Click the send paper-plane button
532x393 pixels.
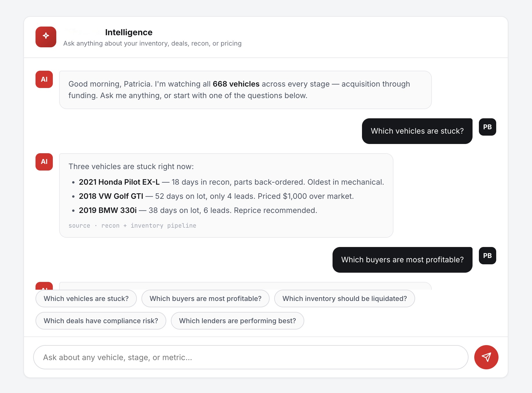point(486,357)
